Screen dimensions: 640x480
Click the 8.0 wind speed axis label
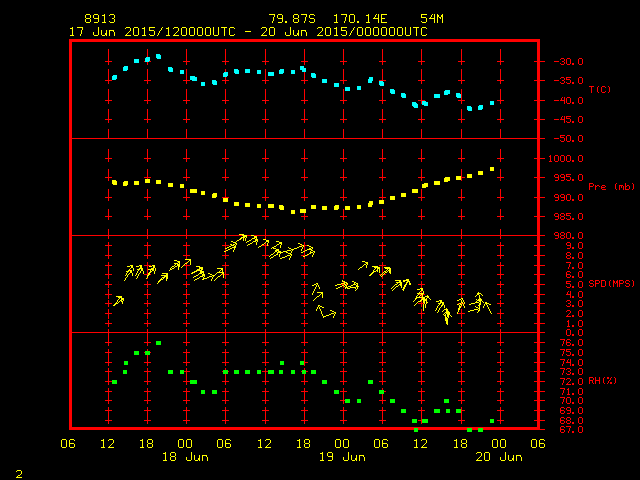pos(574,256)
